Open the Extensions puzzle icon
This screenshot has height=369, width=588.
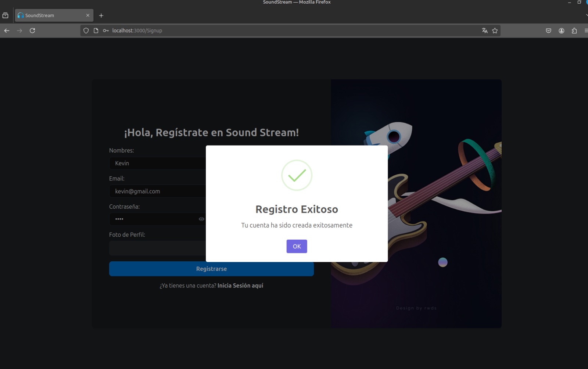(574, 31)
